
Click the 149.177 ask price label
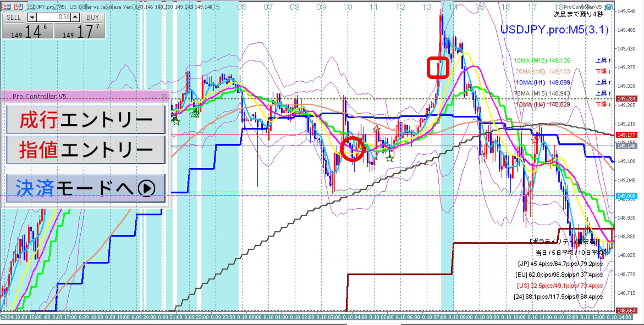[x=626, y=135]
